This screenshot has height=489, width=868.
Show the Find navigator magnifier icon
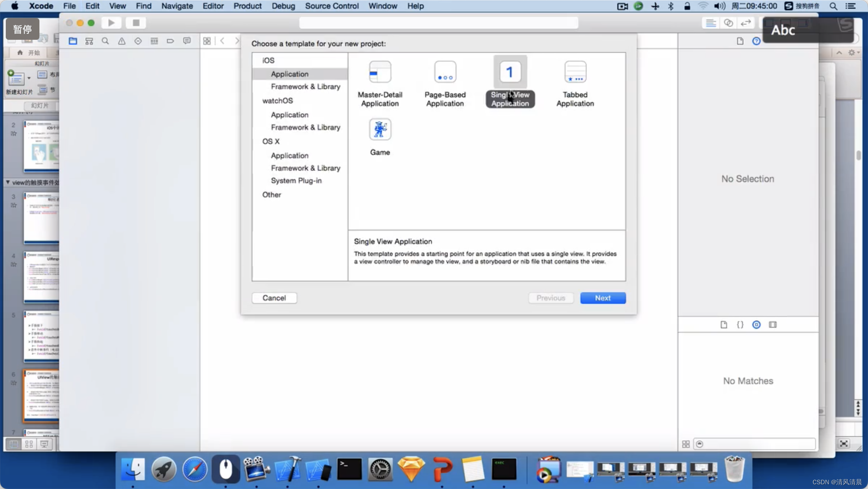(105, 41)
